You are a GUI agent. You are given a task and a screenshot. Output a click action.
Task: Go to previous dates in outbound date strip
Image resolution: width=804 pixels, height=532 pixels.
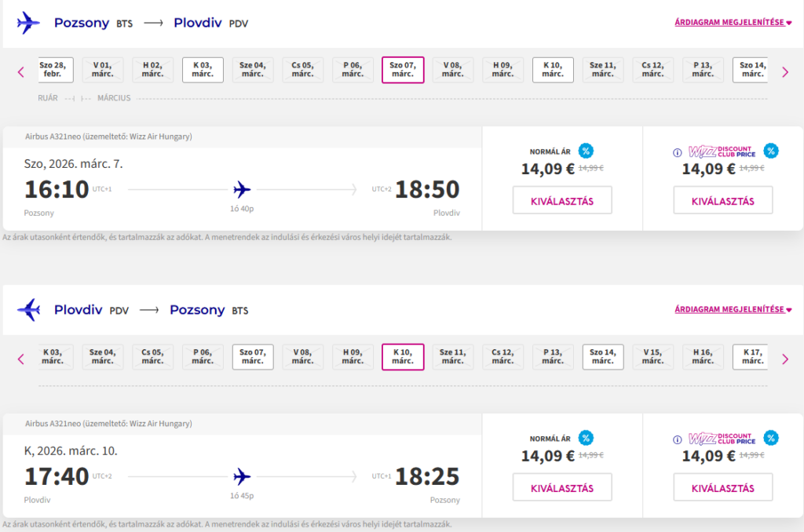click(21, 72)
